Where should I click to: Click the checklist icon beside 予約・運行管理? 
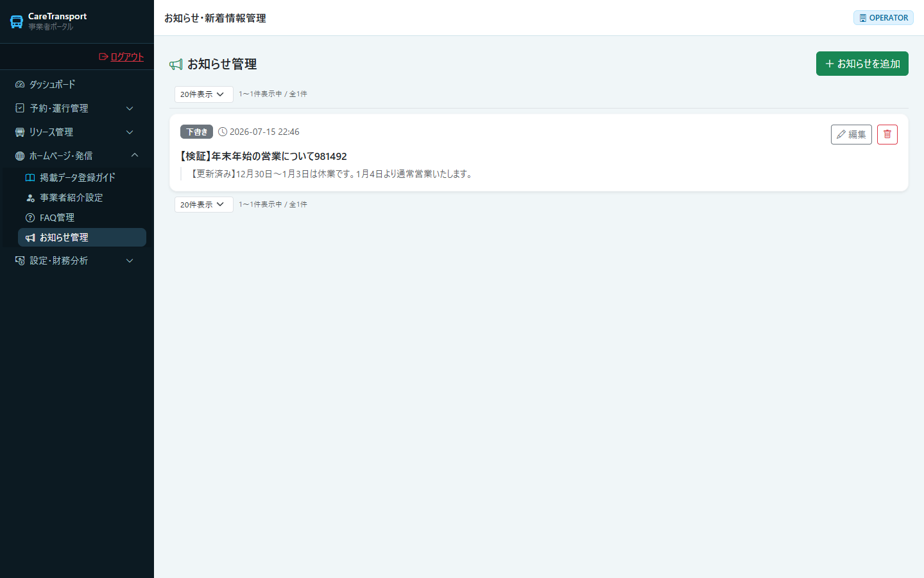click(20, 109)
